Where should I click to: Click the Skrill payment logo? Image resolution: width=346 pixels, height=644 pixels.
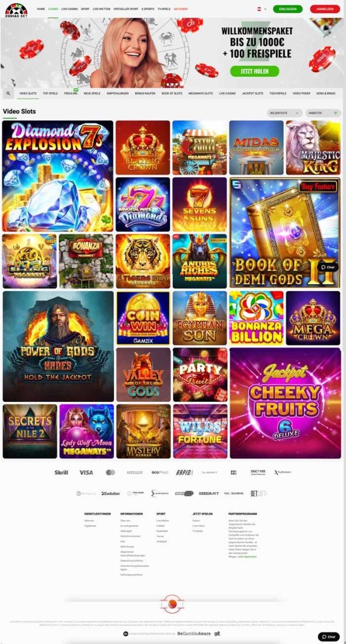(61, 472)
